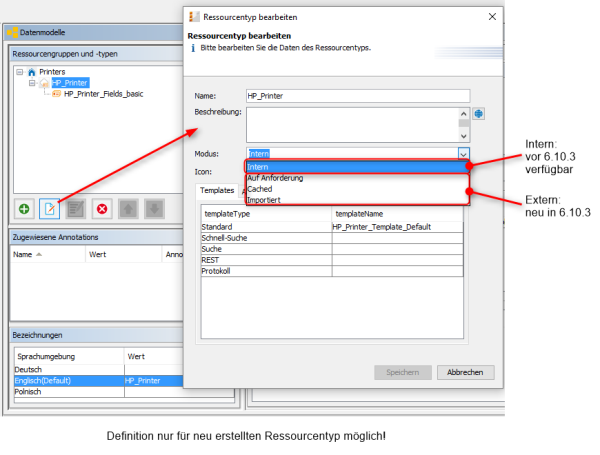The image size is (600, 455).
Task: Click the move up arrow icon
Action: (128, 208)
